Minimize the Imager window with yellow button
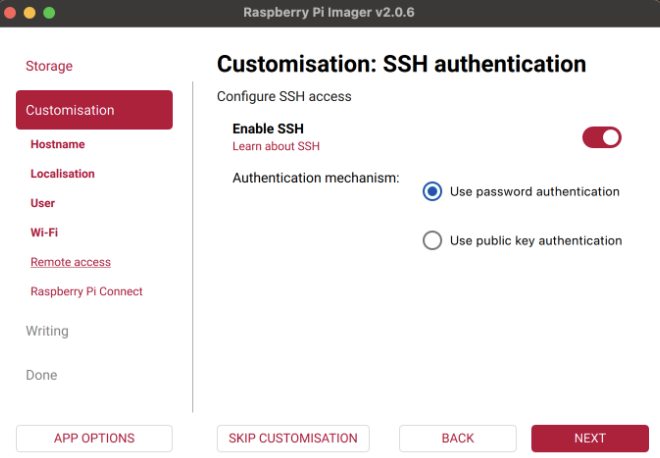The image size is (660, 458). [29, 13]
